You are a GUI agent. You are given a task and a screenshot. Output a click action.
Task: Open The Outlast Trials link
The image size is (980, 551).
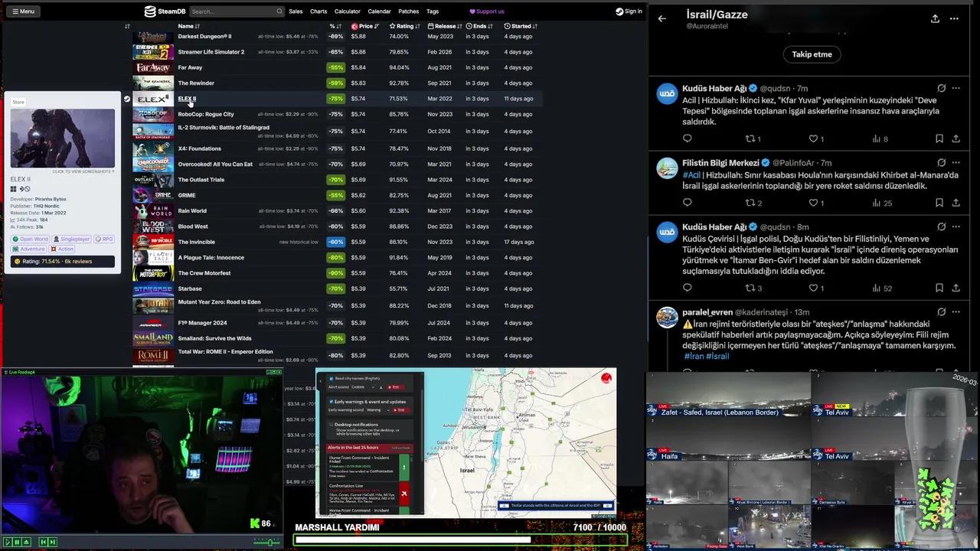pyautogui.click(x=201, y=180)
